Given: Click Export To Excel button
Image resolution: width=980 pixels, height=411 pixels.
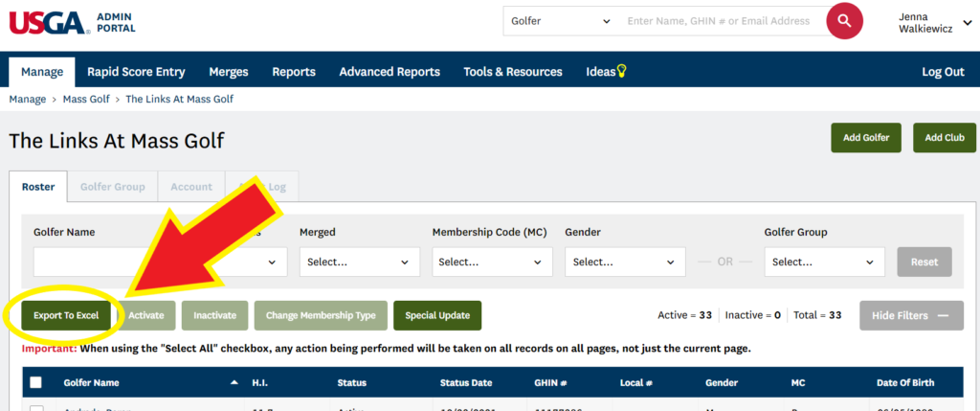Looking at the screenshot, I should coord(66,315).
